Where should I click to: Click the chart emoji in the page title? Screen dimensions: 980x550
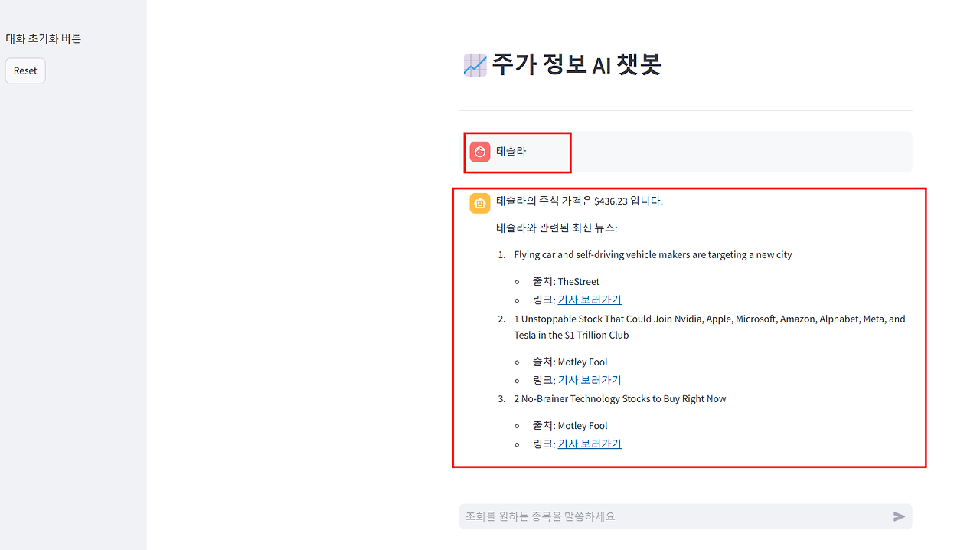tap(474, 64)
